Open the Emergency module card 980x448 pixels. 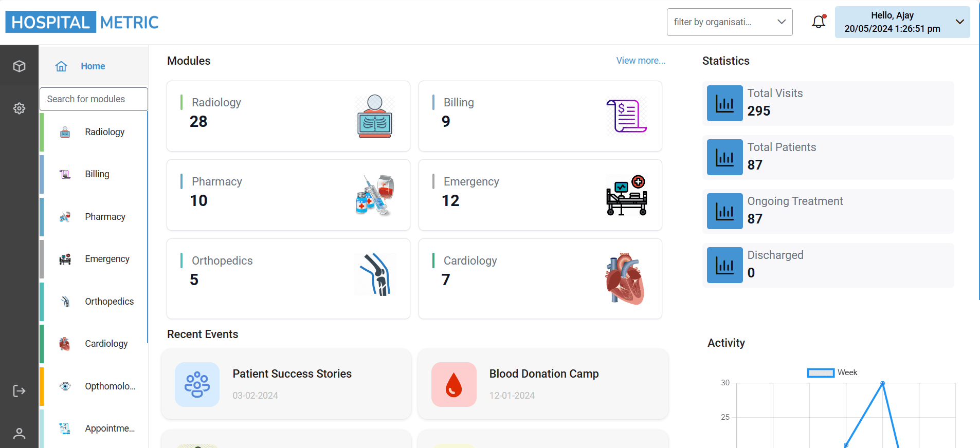540,195
